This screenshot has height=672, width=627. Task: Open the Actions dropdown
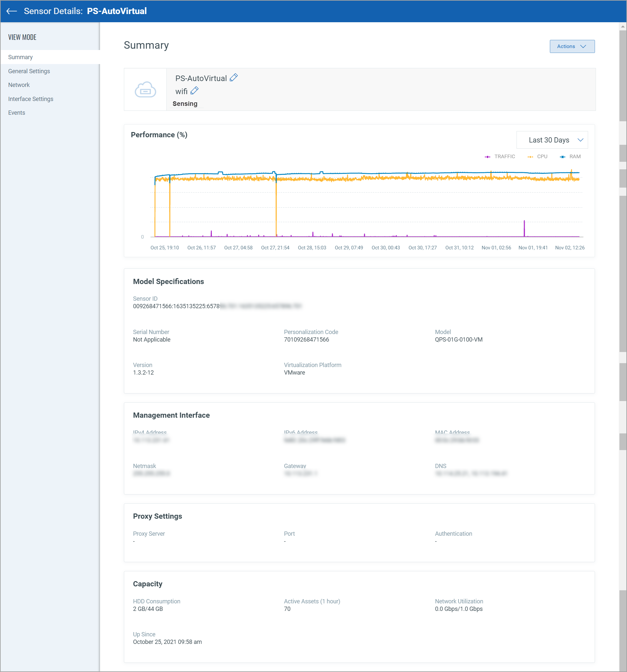(x=572, y=46)
